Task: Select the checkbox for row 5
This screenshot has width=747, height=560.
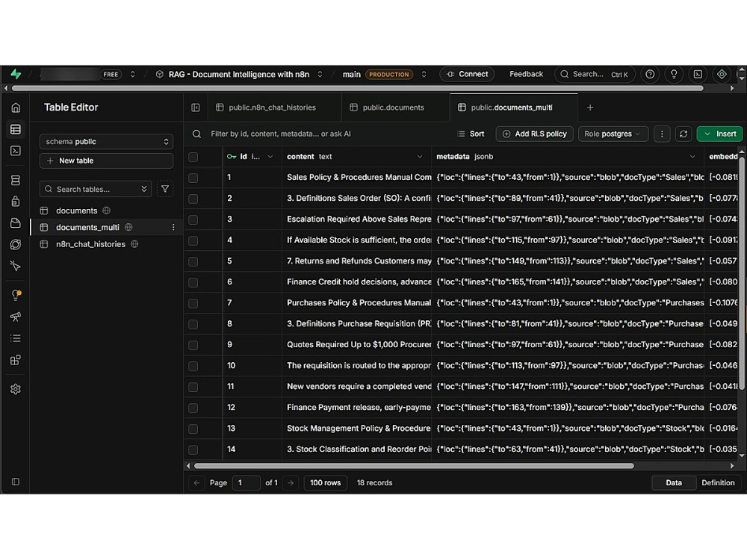Action: [193, 261]
